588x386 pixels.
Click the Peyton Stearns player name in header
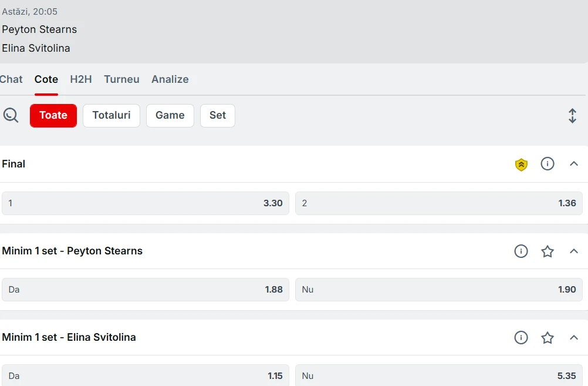click(x=39, y=29)
